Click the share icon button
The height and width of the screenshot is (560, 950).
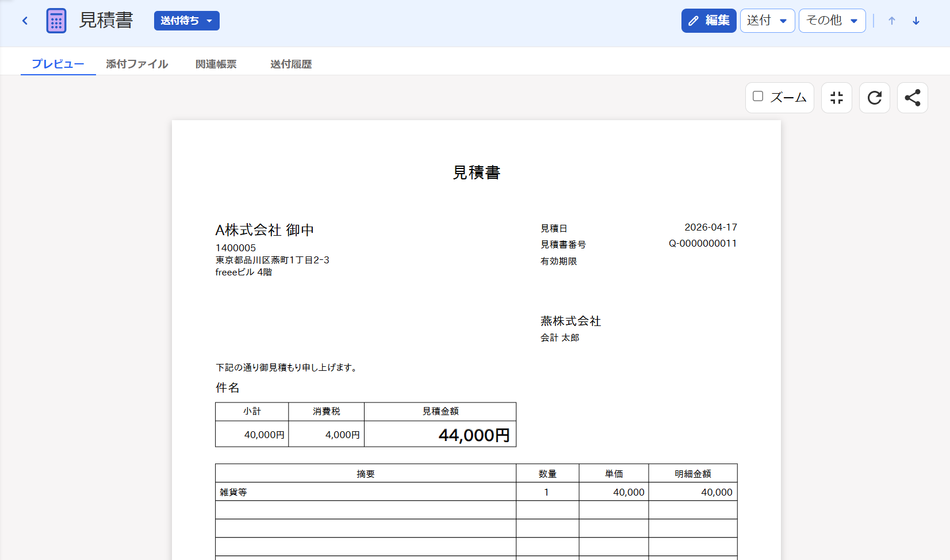(913, 98)
